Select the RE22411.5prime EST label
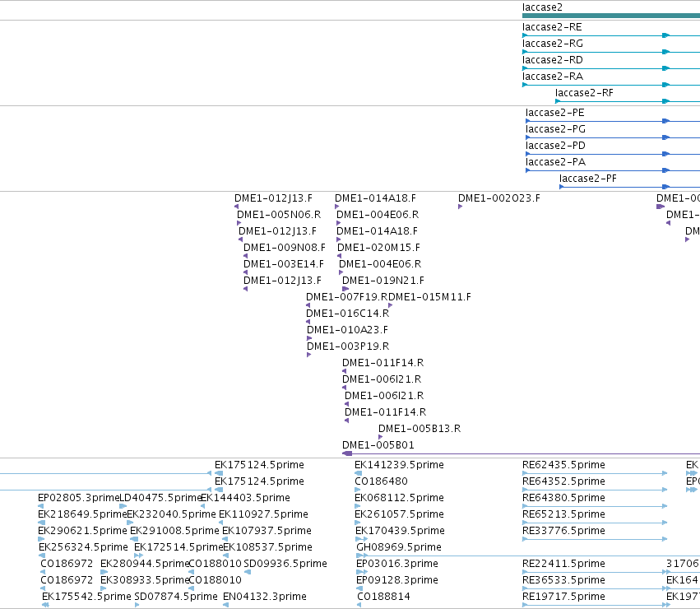Viewport: 700px width, 609px height. pyautogui.click(x=563, y=564)
